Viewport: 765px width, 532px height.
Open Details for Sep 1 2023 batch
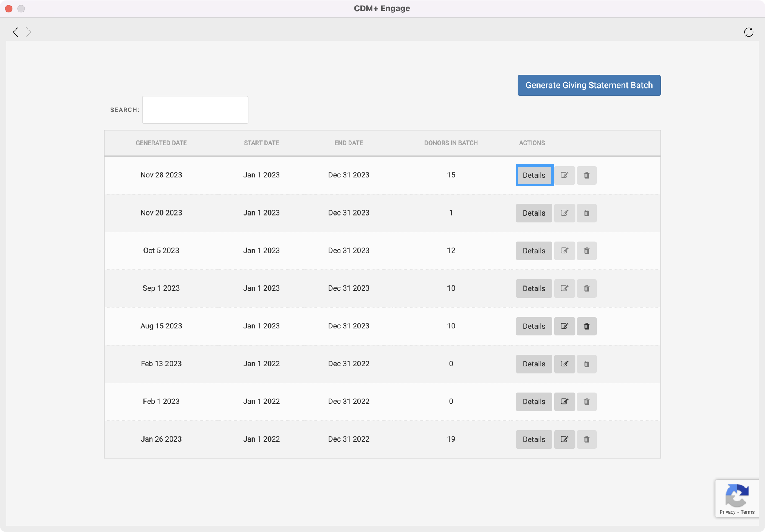534,288
